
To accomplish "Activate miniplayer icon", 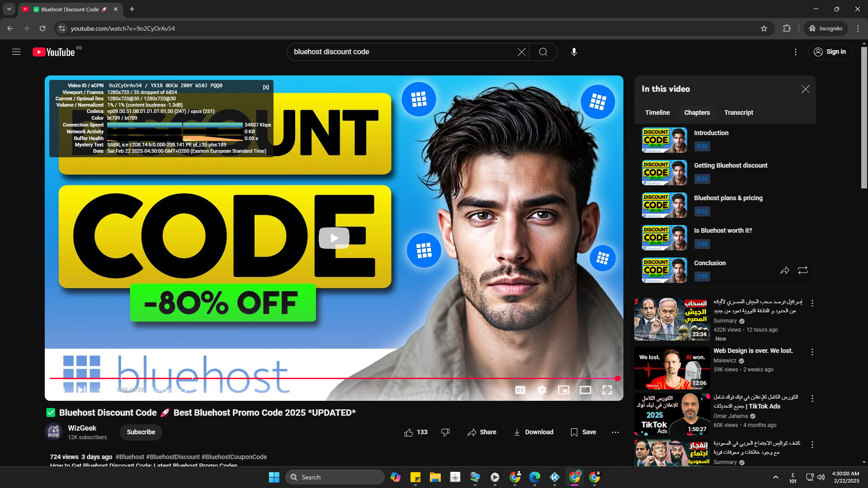I will point(563,390).
